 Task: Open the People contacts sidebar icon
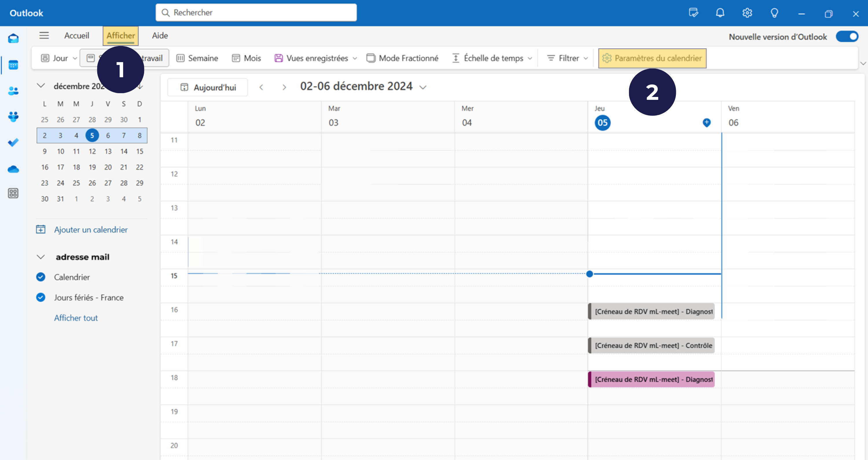tap(13, 91)
